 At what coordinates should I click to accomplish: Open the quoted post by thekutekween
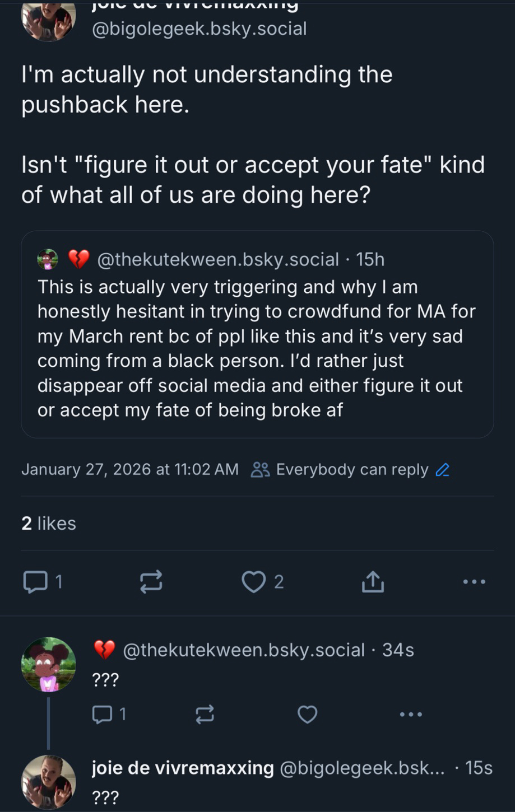257,347
